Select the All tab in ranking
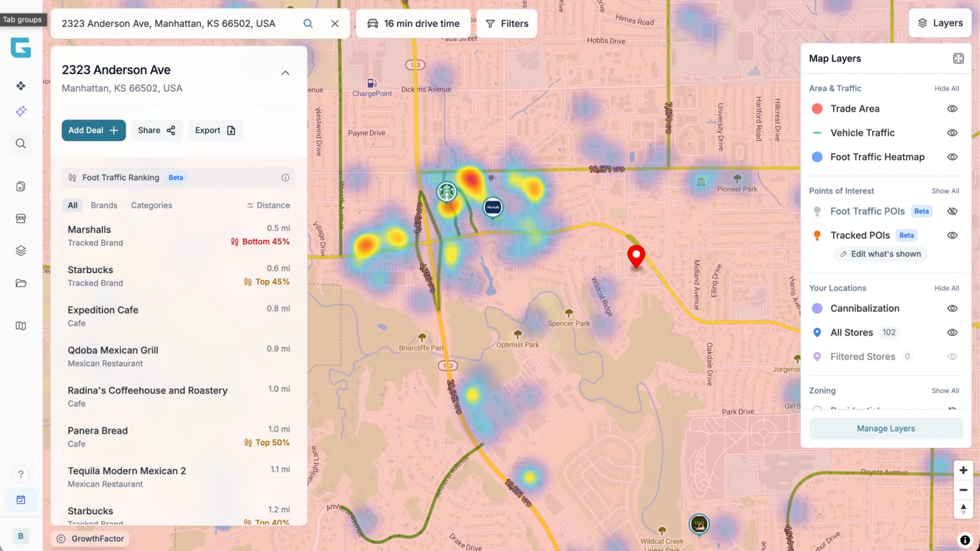The image size is (980, 551). 72,205
